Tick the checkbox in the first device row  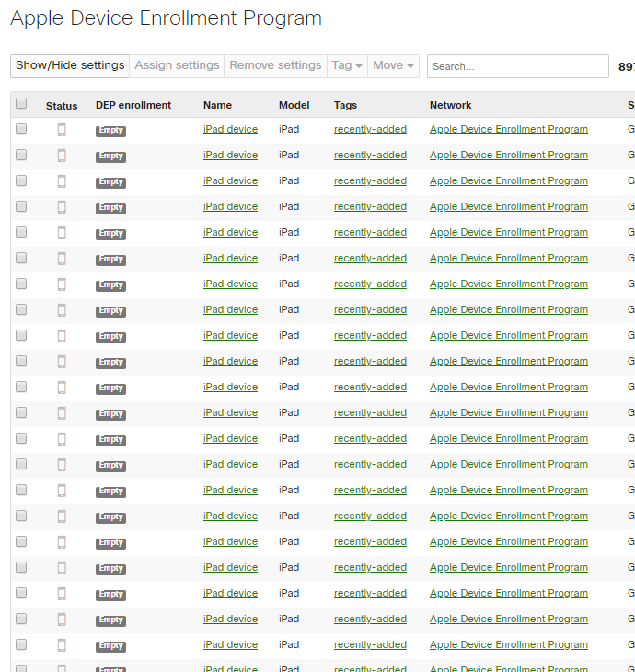coord(21,129)
